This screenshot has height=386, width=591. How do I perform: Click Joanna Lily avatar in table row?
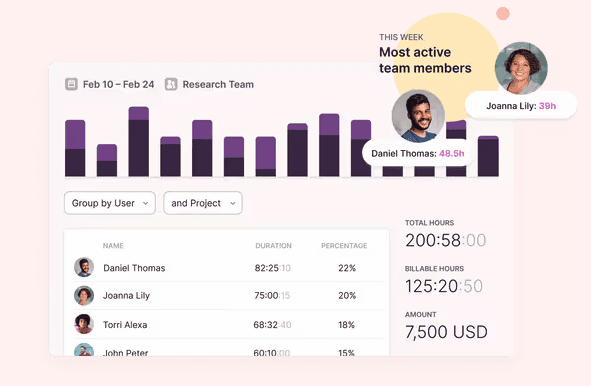pyautogui.click(x=84, y=296)
